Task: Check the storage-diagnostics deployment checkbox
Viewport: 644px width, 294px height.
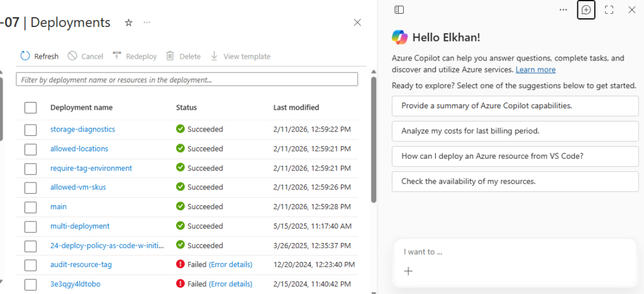Action: coord(31,130)
